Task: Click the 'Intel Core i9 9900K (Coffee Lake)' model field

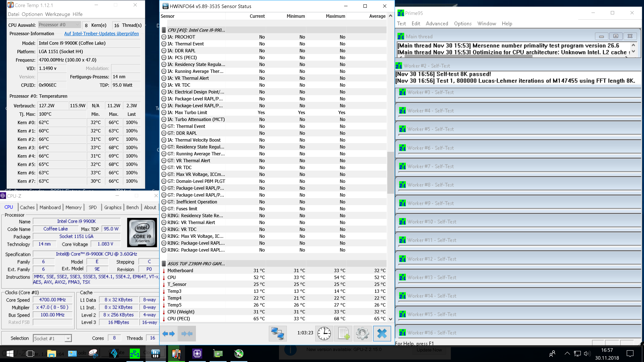Action: [x=89, y=43]
